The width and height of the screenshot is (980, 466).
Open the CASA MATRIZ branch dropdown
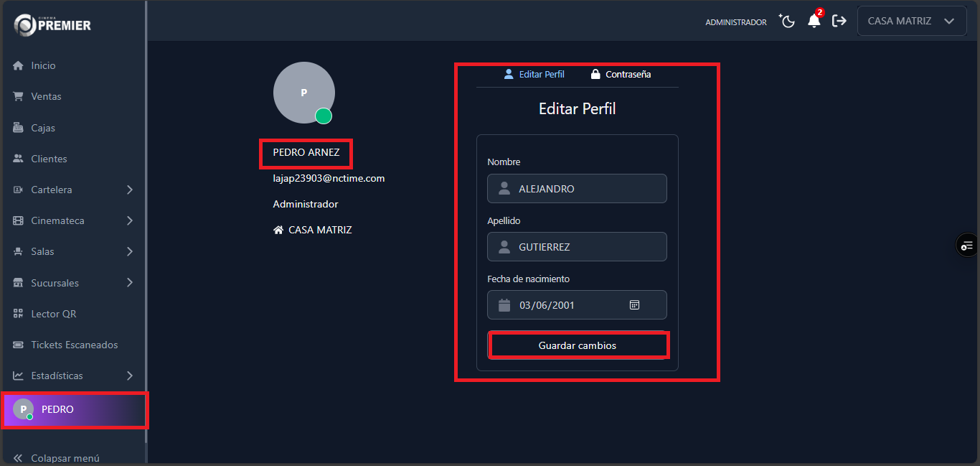pos(910,22)
